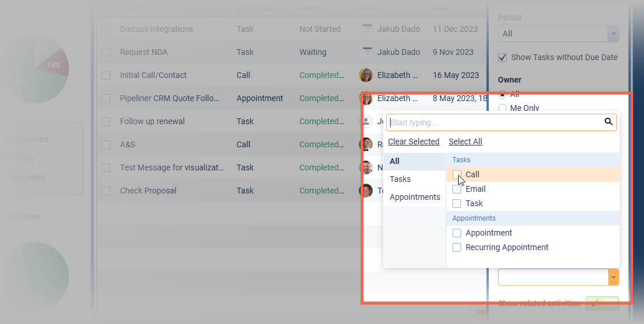Select row checkbox for A&S
644x324 pixels.
click(x=106, y=145)
